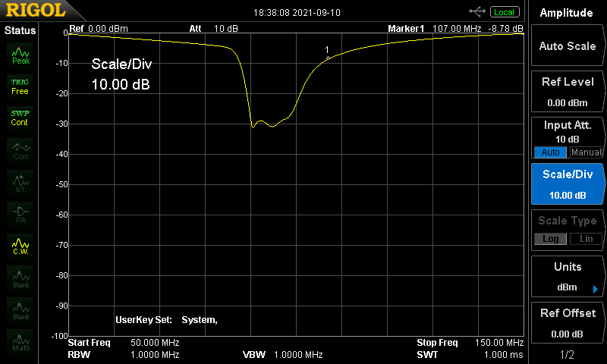This screenshot has height=364, width=607.
Task: Select the Ref Level softkey
Action: pyautogui.click(x=568, y=92)
